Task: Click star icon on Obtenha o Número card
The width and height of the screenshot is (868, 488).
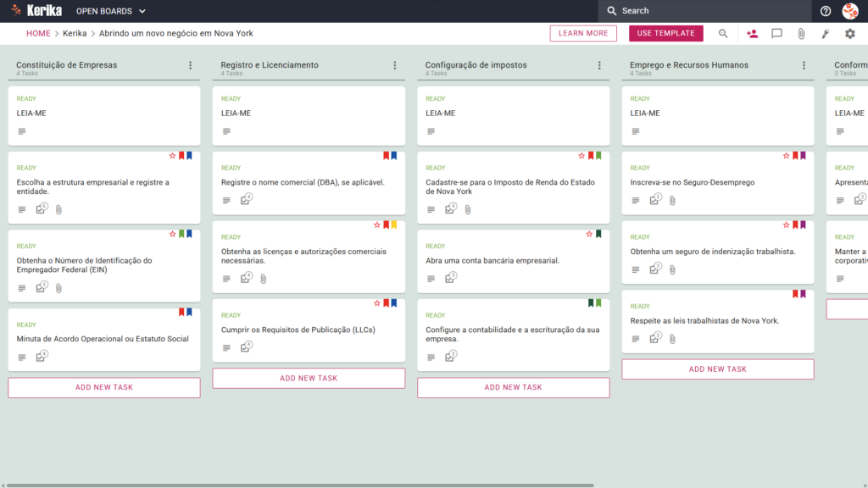Action: tap(172, 234)
